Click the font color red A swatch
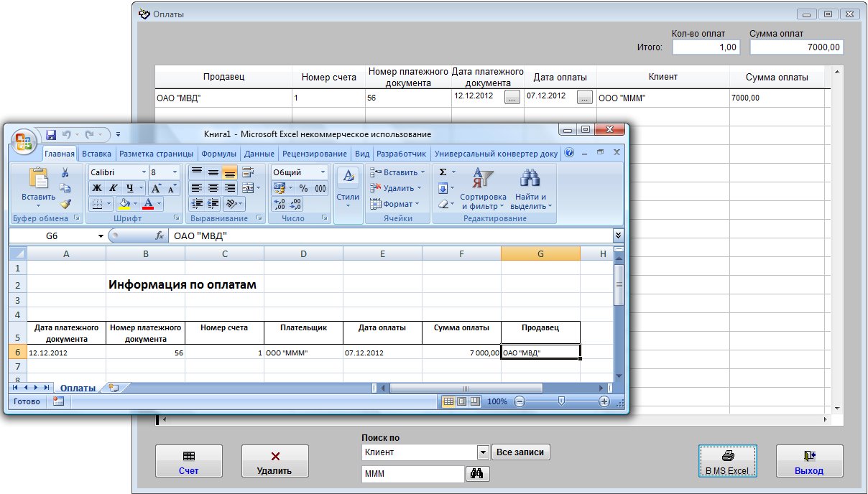The width and height of the screenshot is (868, 494). (148, 204)
